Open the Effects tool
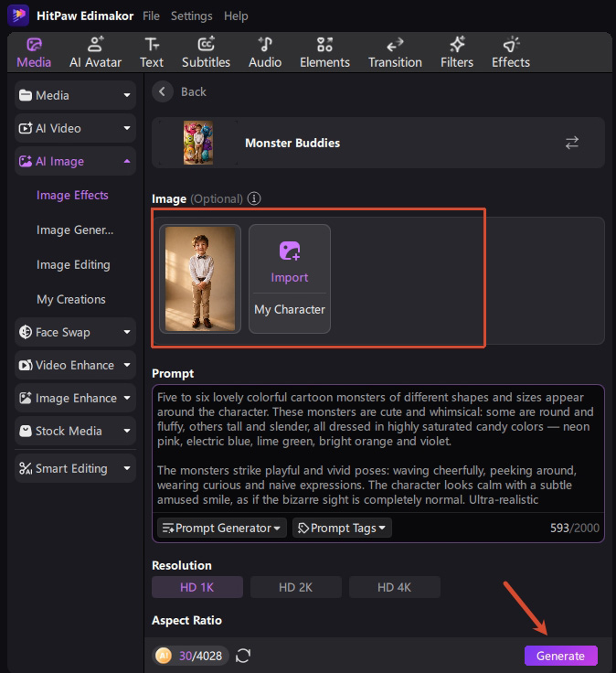This screenshot has width=616, height=673. 511,53
